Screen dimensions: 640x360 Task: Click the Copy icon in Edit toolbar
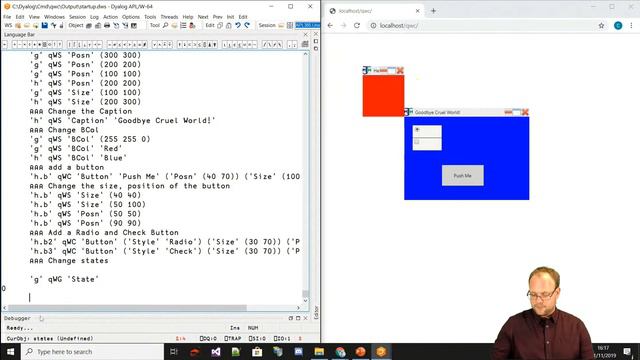pyautogui.click(x=220, y=25)
